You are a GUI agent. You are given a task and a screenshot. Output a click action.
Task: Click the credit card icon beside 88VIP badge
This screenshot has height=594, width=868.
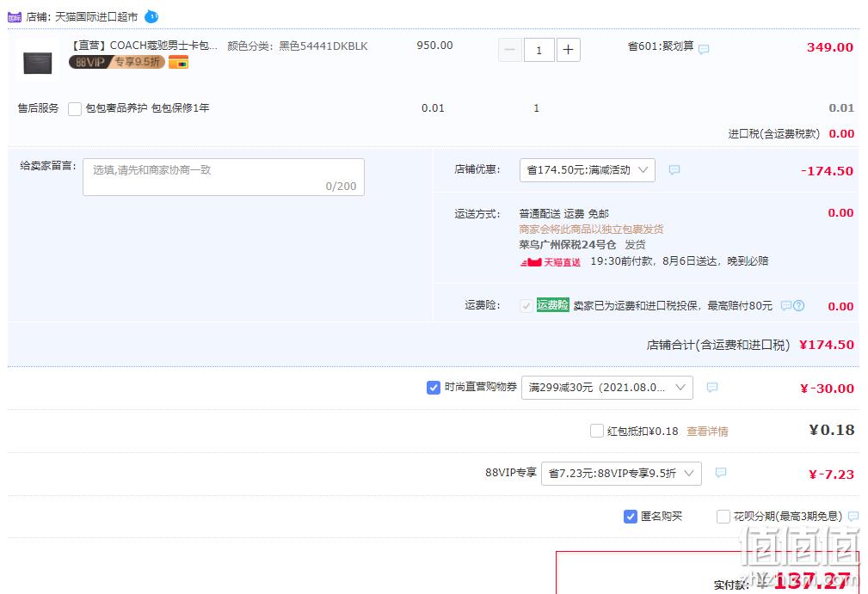pos(178,63)
